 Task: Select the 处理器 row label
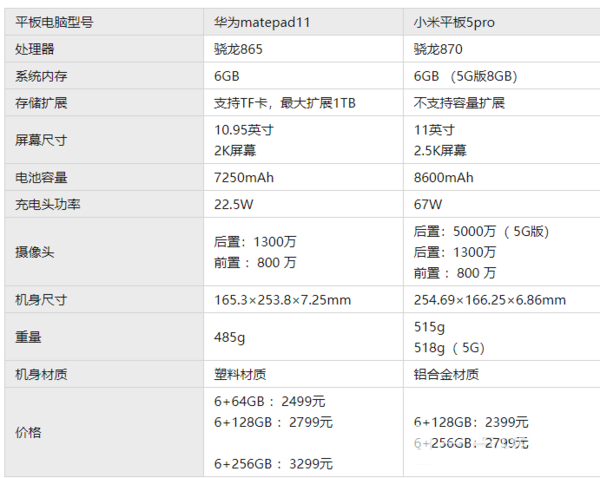pos(36,49)
